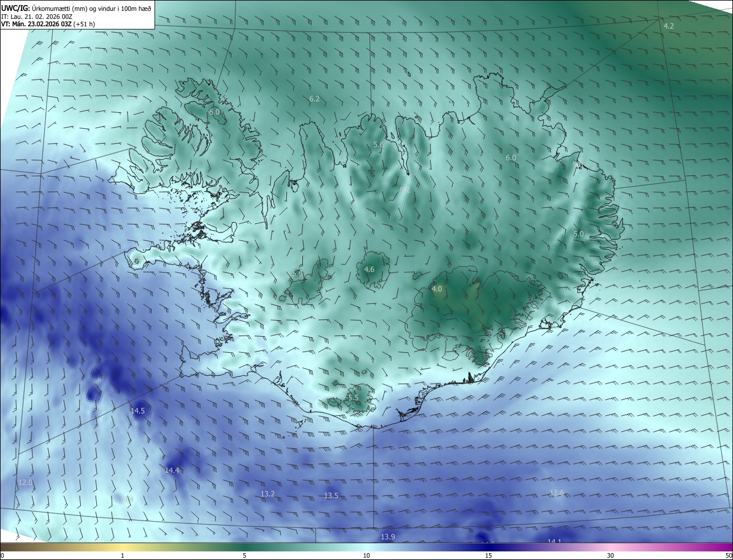
Task: Click the 15 tick on the colour scale
Action: click(x=488, y=555)
